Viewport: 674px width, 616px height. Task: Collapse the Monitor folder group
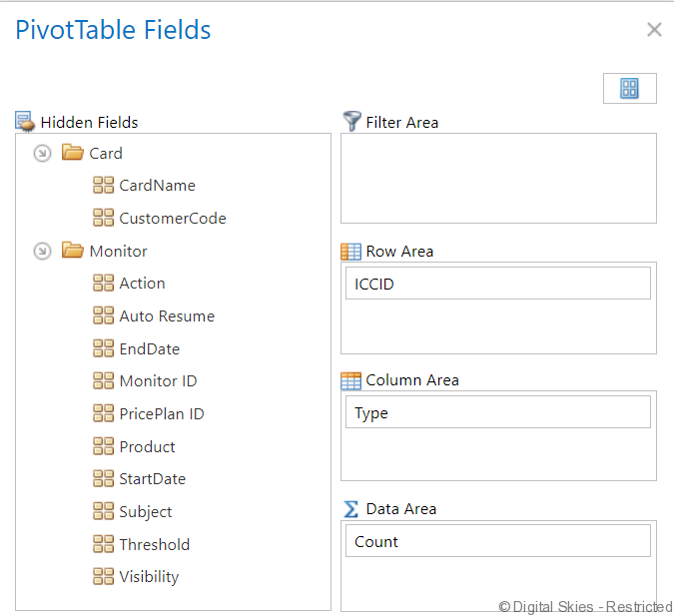[x=42, y=251]
